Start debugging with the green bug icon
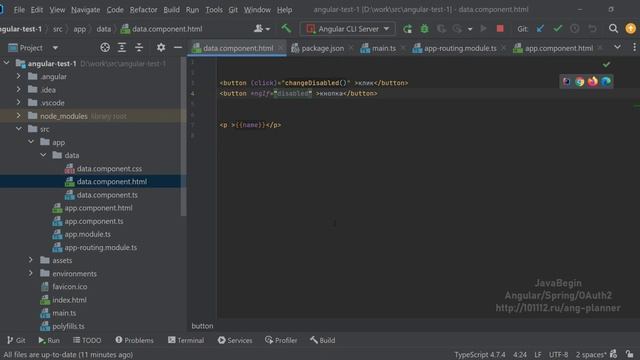Viewport: 640px width, 360px height. pos(424,29)
